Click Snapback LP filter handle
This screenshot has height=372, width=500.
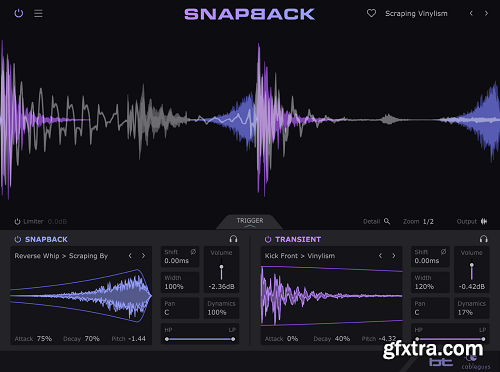click(x=233, y=339)
